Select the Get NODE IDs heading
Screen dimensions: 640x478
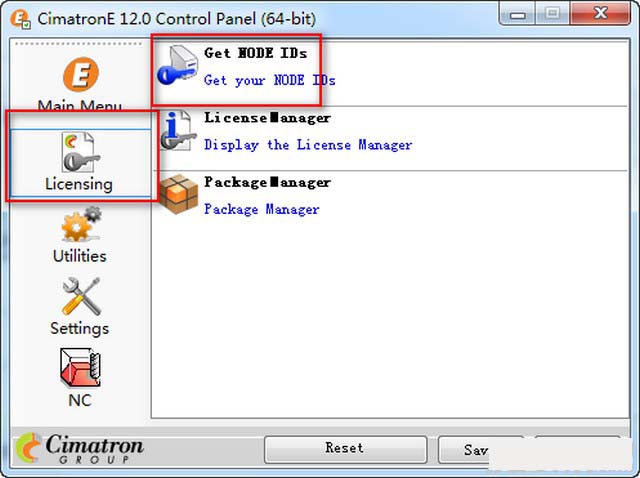(256, 53)
